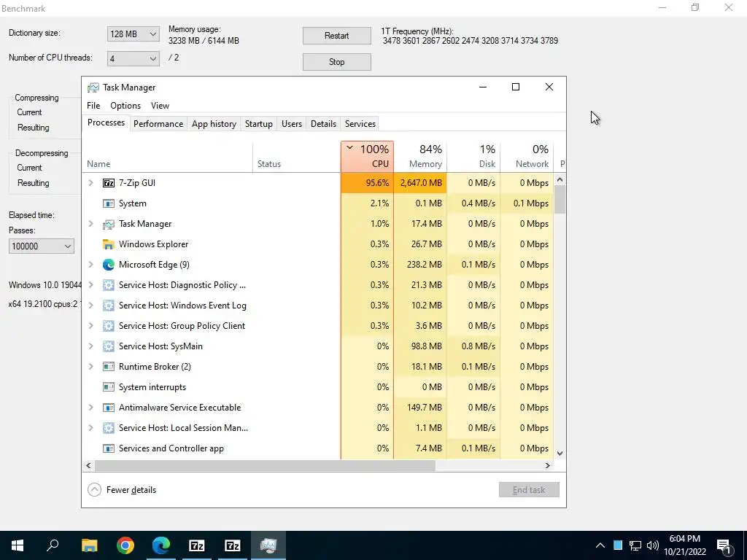Expand the Runtime Broker (2) group
747x560 pixels.
coord(90,367)
